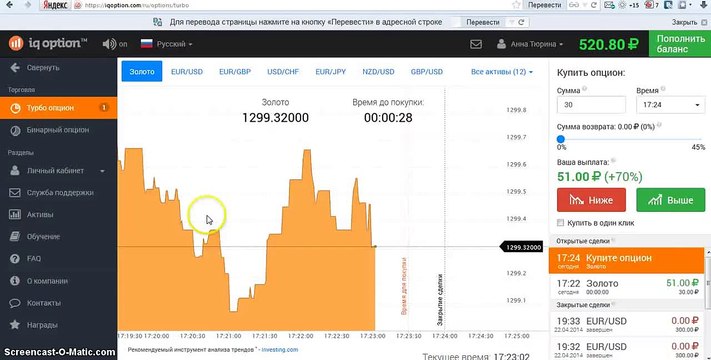
Task: Switch to the NZD/USD tab
Action: (378, 72)
